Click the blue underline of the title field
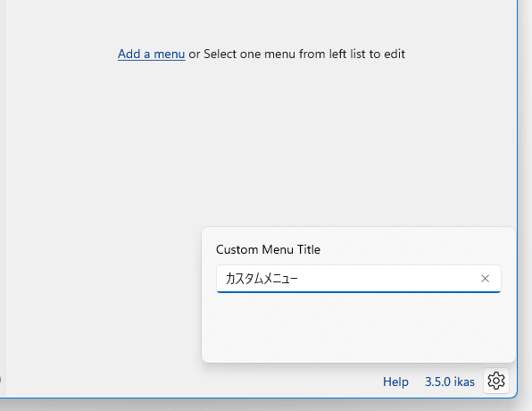The width and height of the screenshot is (532, 411). tap(358, 292)
